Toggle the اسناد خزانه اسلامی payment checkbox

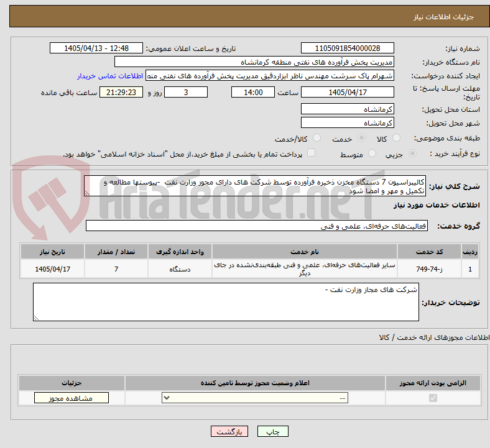click(x=312, y=153)
